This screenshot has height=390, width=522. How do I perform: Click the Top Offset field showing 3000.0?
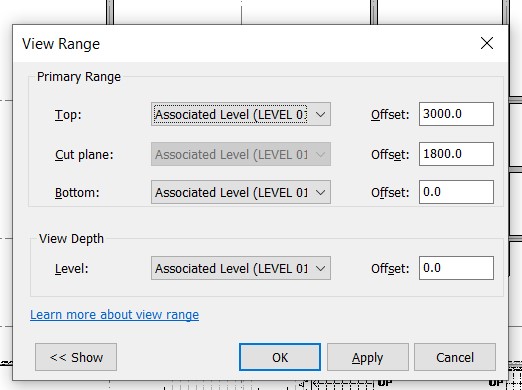click(456, 114)
